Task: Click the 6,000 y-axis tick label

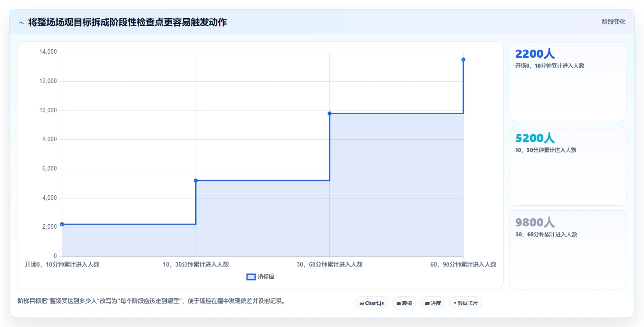Action: point(50,169)
